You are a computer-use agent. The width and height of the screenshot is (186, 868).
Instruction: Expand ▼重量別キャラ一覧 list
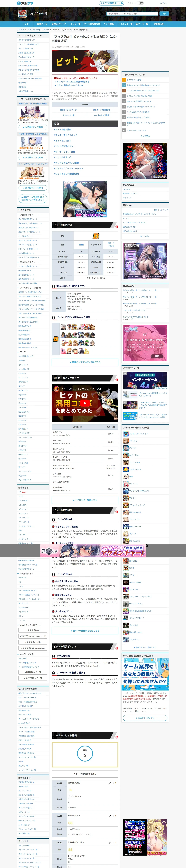click(33, 672)
